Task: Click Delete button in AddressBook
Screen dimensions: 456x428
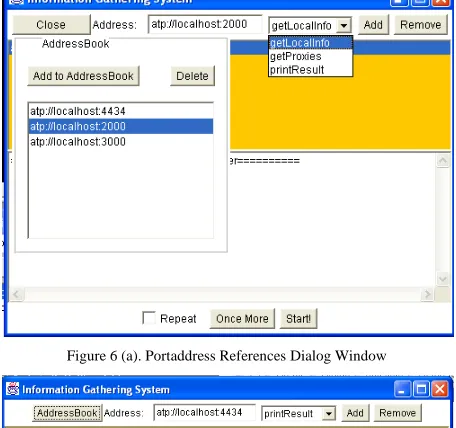Action: (192, 76)
